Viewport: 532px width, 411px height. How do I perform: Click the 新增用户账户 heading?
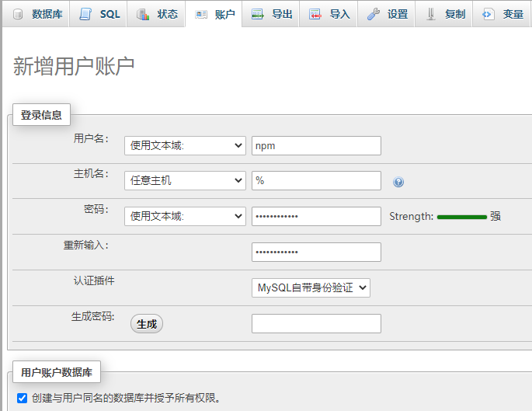point(74,66)
